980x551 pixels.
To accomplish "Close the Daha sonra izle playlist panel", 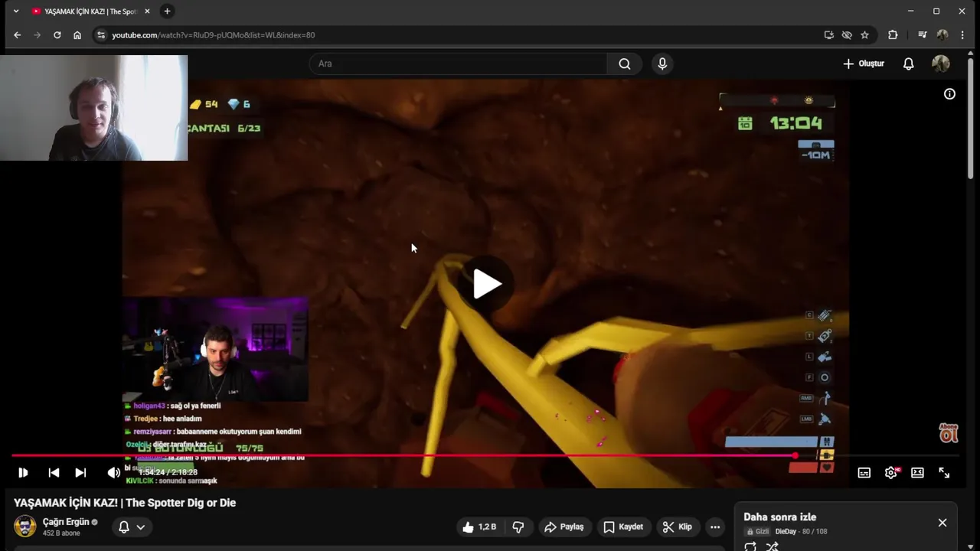I will [942, 523].
